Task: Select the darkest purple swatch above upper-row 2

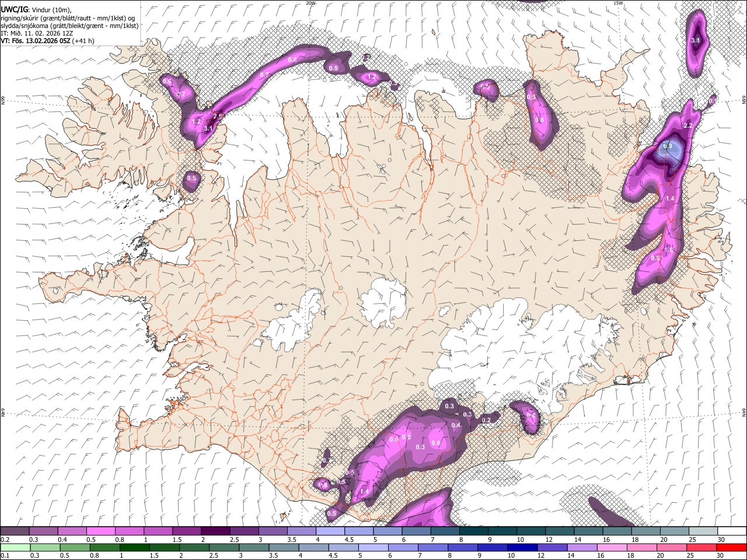Action: pyautogui.click(x=215, y=531)
